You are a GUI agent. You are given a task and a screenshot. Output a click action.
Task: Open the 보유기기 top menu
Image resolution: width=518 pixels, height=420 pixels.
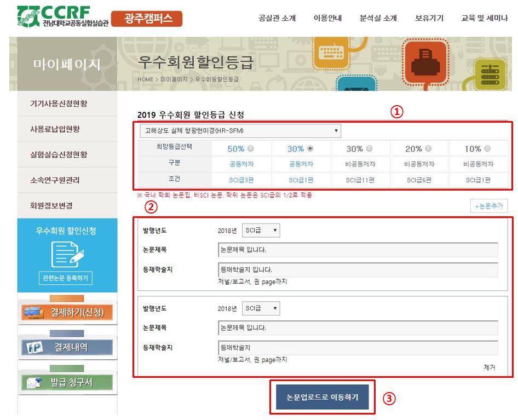point(429,19)
